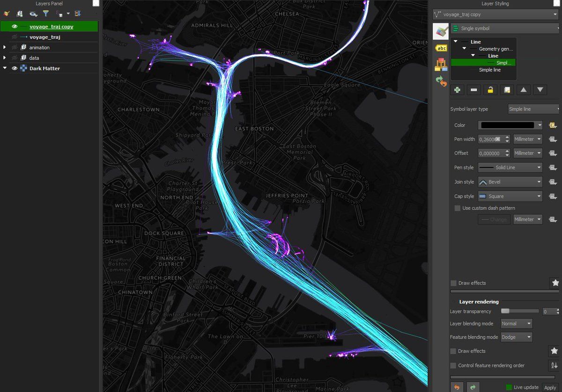Hide the Dark Matter layer

click(15, 68)
